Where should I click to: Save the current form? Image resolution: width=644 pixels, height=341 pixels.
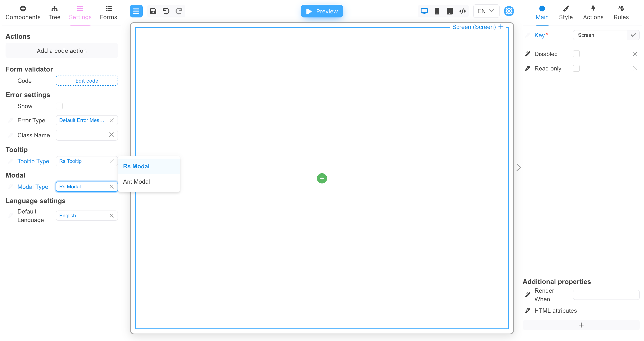(153, 11)
